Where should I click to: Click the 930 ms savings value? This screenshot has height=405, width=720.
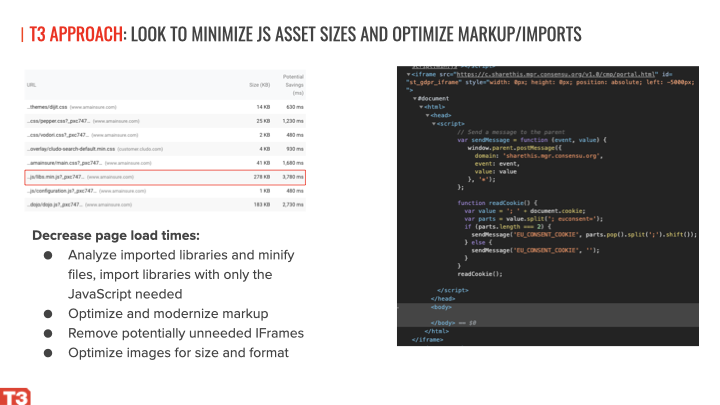click(x=295, y=149)
